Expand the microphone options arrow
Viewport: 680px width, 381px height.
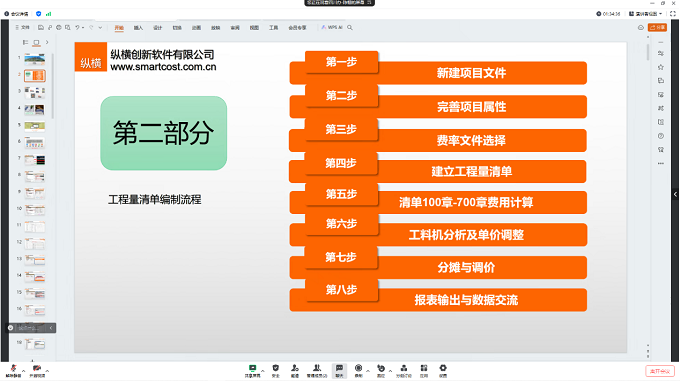pos(23,371)
